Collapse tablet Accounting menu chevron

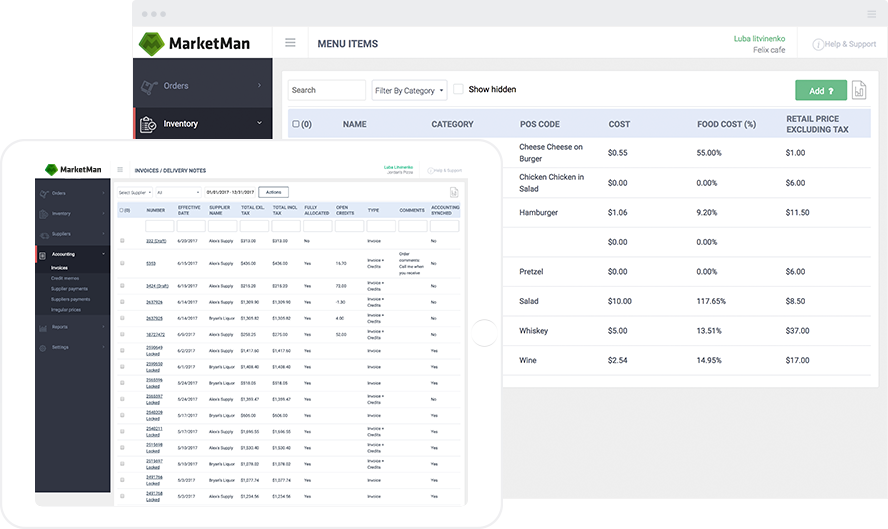104,254
